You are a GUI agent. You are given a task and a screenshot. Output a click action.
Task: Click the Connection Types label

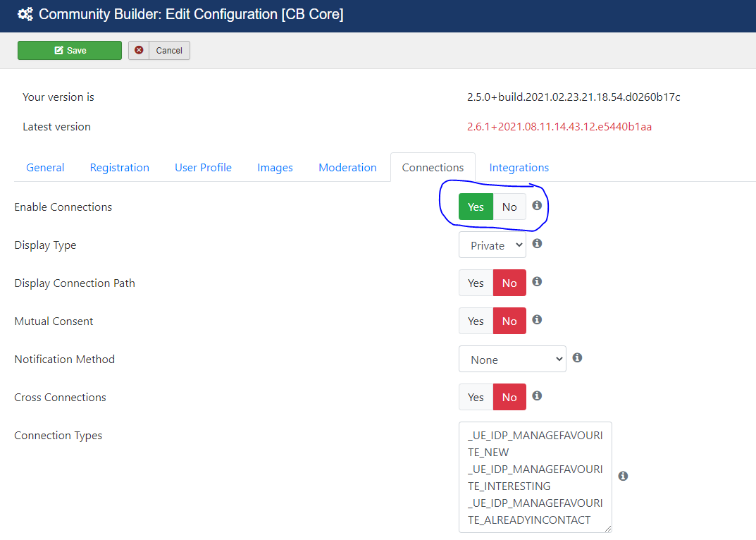pyautogui.click(x=58, y=436)
